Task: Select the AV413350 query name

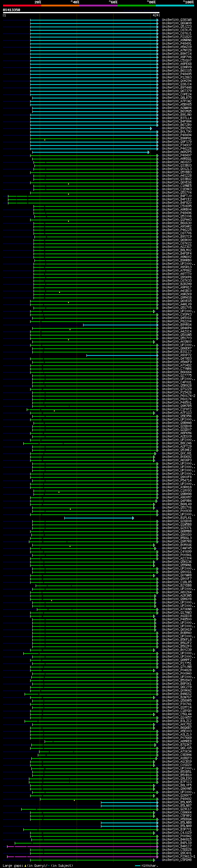Action: 11,10
